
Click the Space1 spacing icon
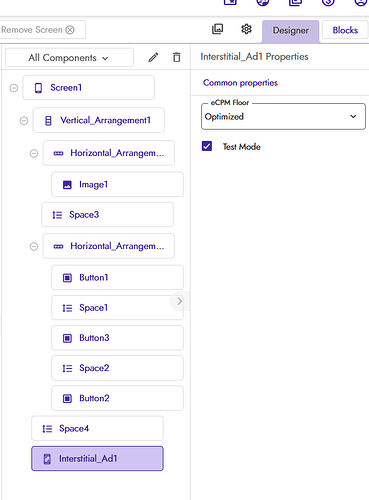pos(67,308)
